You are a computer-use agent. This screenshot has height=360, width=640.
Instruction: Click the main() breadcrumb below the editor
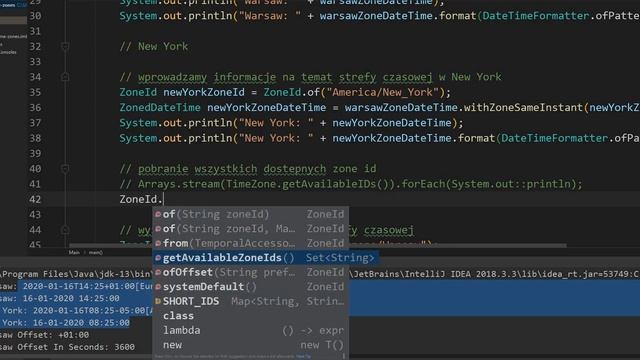(x=96, y=253)
